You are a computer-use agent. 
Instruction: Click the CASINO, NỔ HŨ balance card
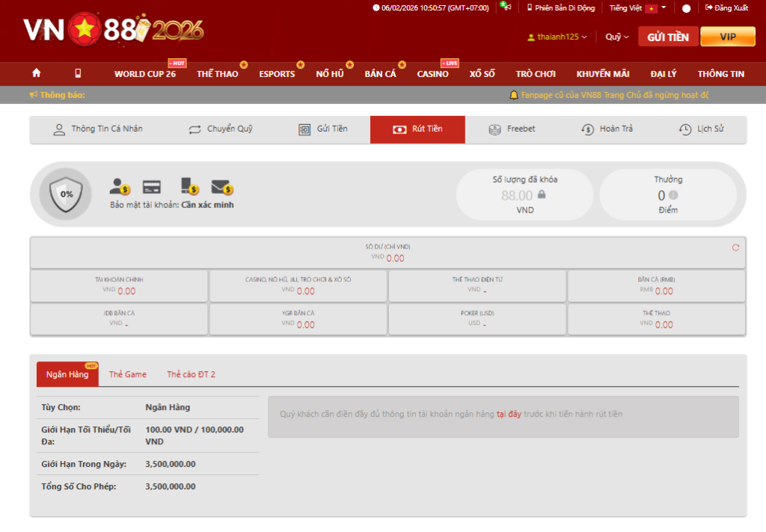(298, 286)
